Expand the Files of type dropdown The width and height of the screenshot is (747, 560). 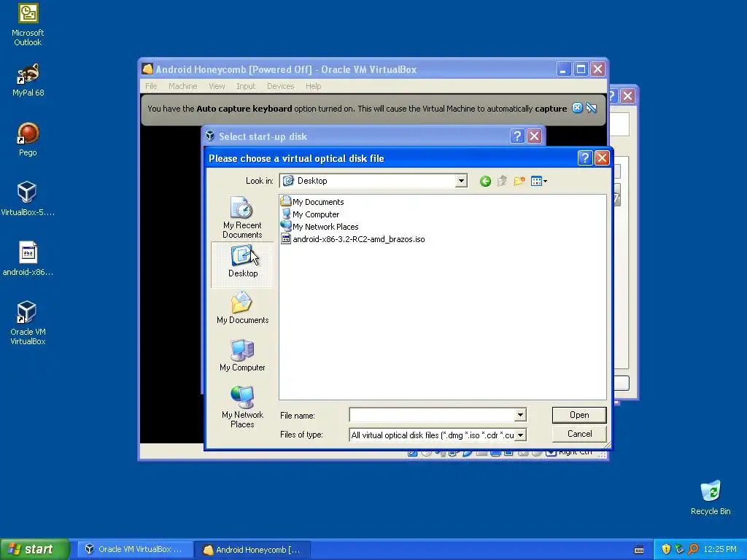point(520,435)
